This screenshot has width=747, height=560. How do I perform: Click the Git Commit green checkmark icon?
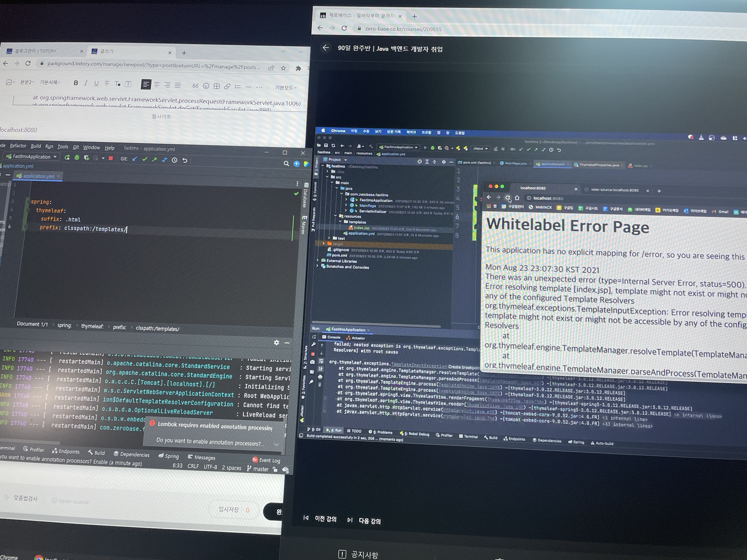pyautogui.click(x=145, y=159)
